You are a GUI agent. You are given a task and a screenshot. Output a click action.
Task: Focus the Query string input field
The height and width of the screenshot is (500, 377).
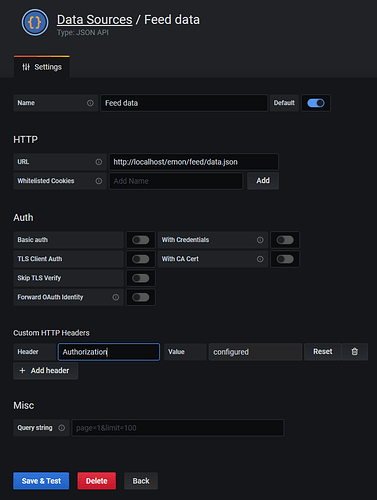pos(178,428)
